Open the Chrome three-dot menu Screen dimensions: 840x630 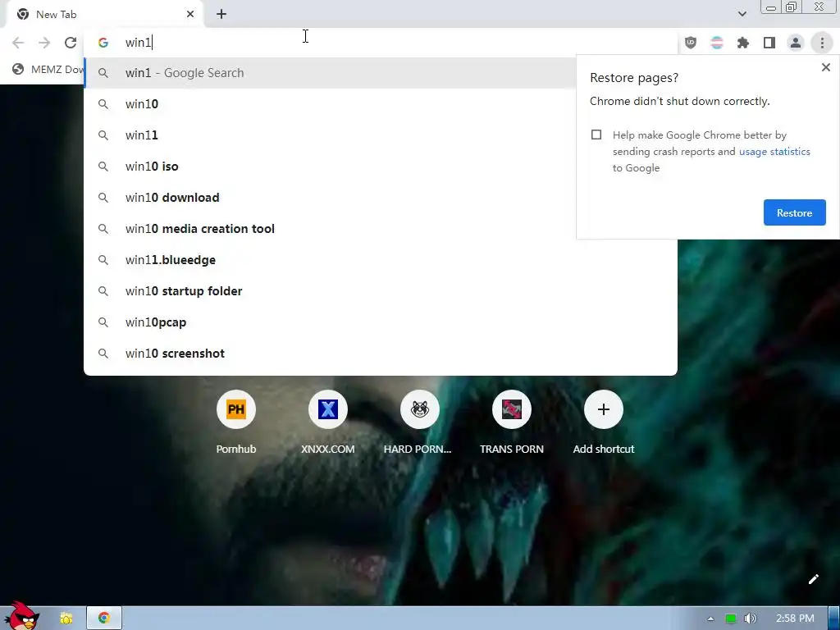coord(822,43)
